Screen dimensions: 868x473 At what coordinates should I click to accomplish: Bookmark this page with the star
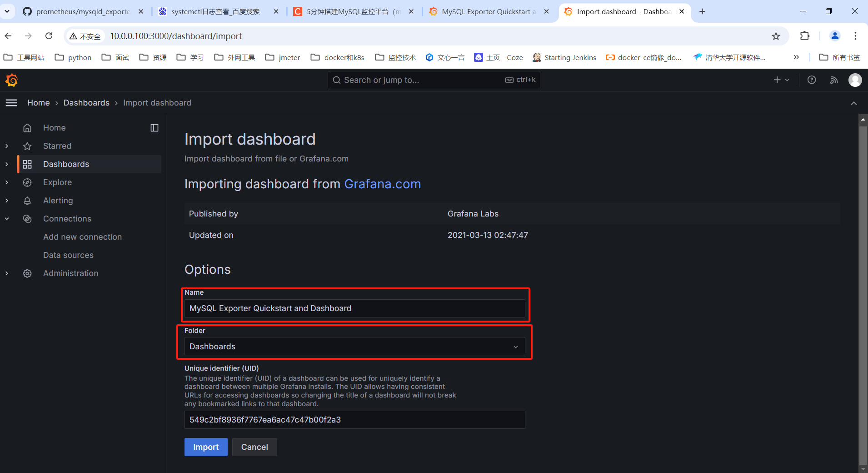(x=776, y=36)
